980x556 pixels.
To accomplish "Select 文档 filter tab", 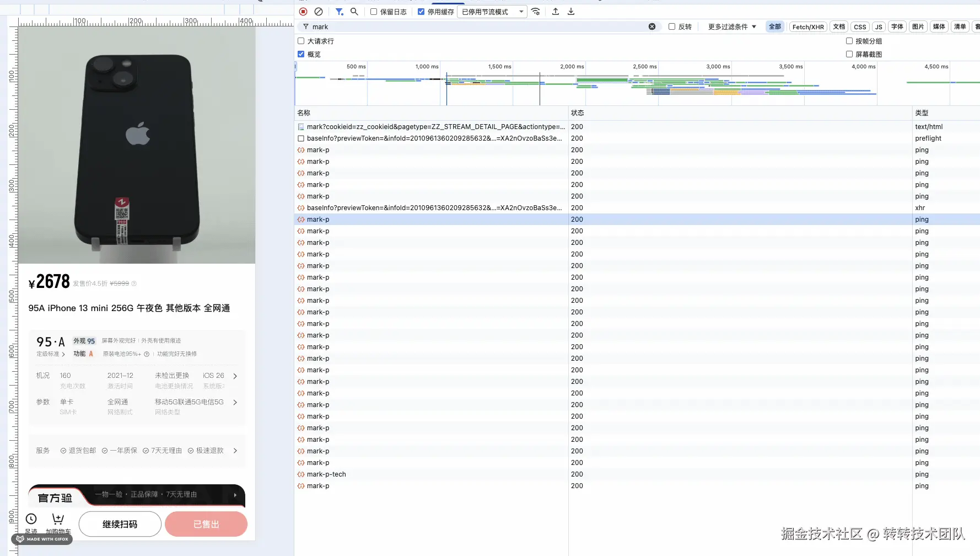I will pyautogui.click(x=839, y=26).
